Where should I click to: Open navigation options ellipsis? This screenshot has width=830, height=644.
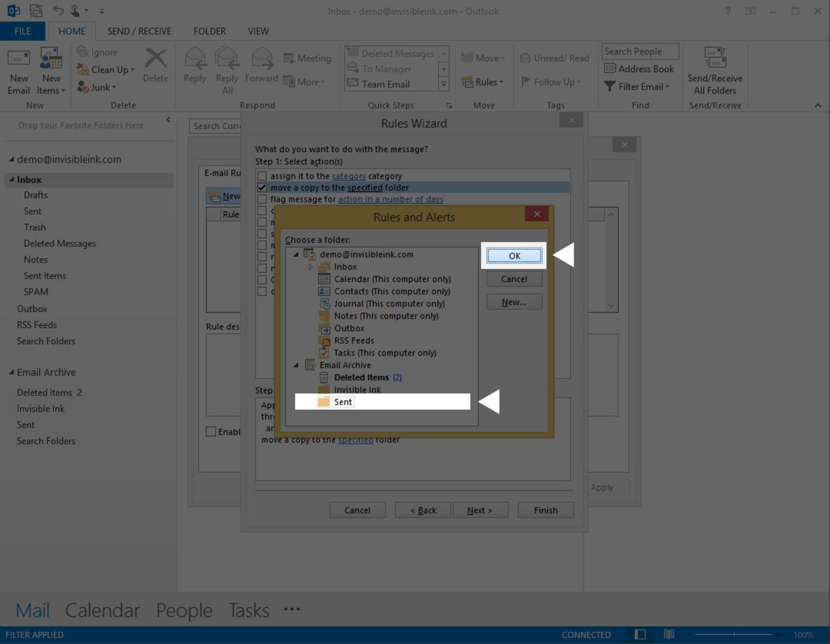click(x=292, y=609)
